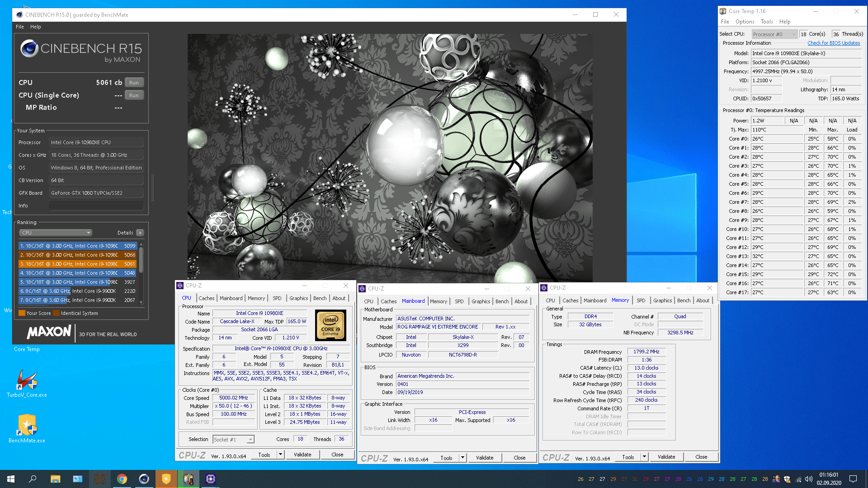This screenshot has width=868, height=488.
Task: Open the Tools dropdown arrow in the Memory CPU-Z window
Action: tap(644, 457)
